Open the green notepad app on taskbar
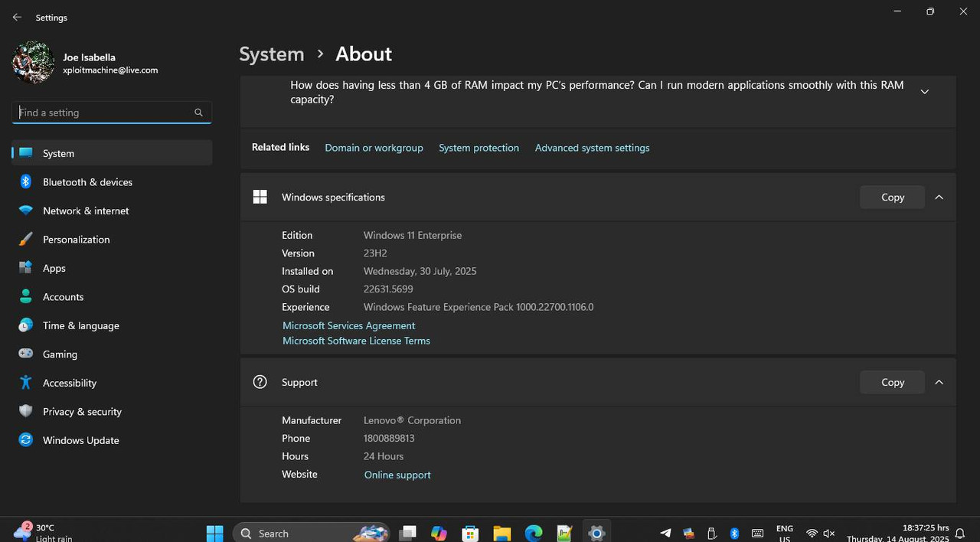 click(x=565, y=533)
